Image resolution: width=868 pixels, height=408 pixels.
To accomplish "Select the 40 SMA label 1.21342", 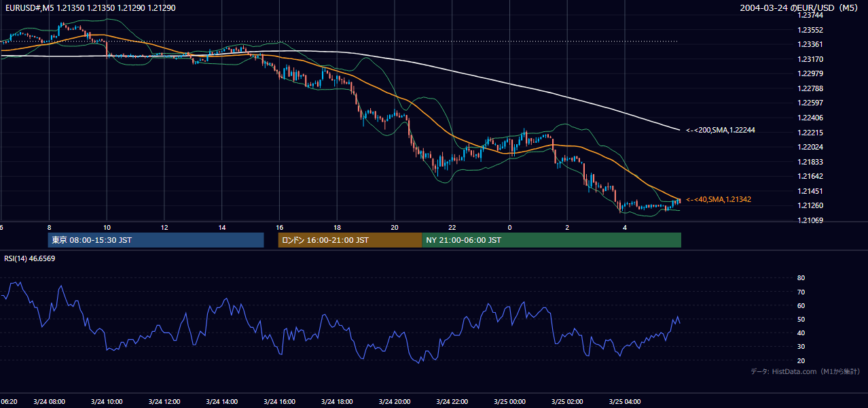I will pyautogui.click(x=718, y=199).
